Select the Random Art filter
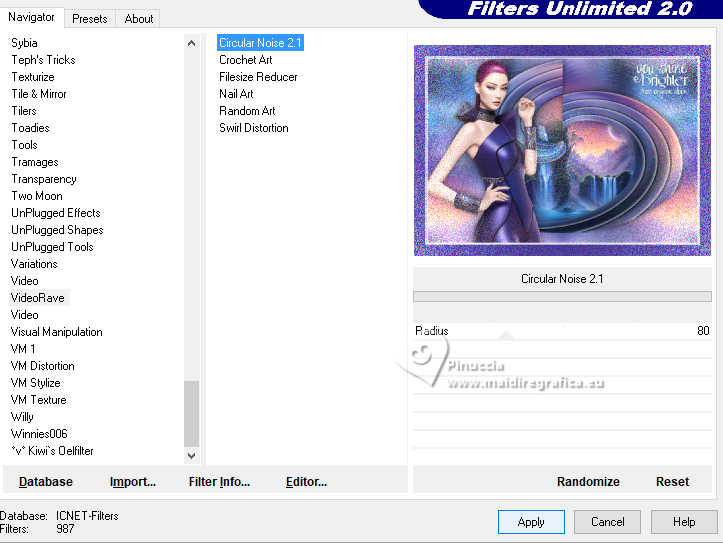The image size is (723, 543). [247, 111]
